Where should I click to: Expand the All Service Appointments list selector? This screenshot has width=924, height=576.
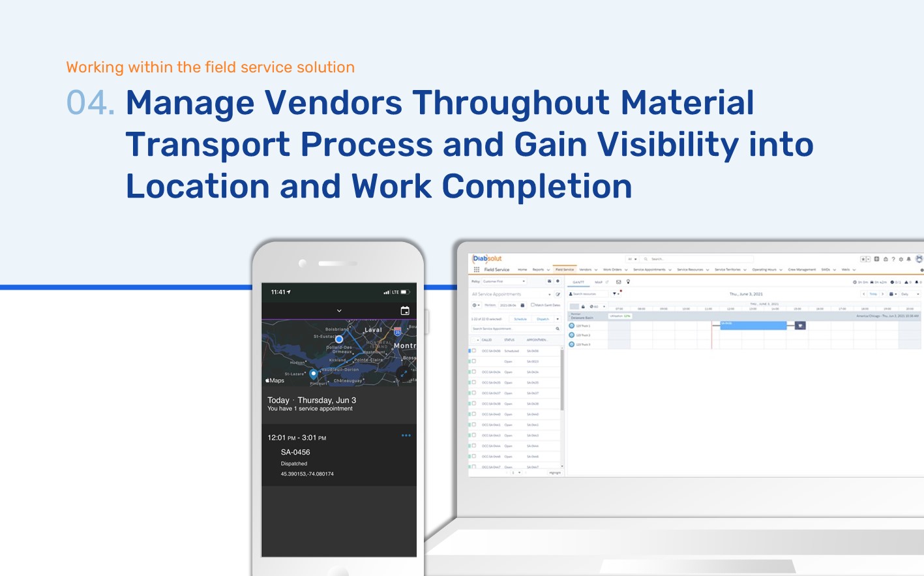(x=549, y=294)
